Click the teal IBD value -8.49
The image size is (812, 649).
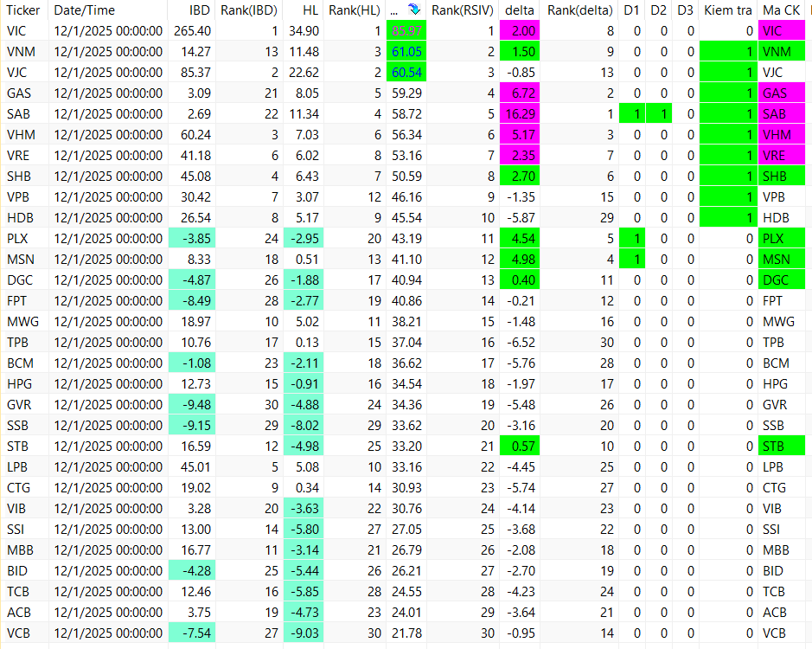coord(192,300)
